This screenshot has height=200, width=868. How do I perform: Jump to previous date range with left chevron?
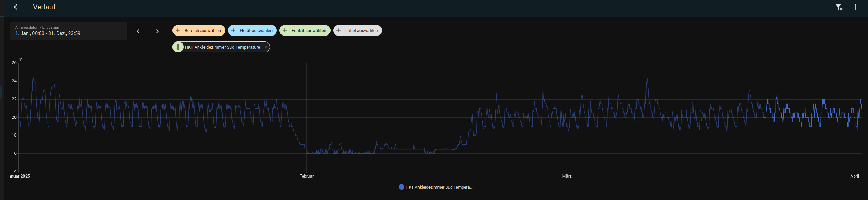(x=138, y=31)
